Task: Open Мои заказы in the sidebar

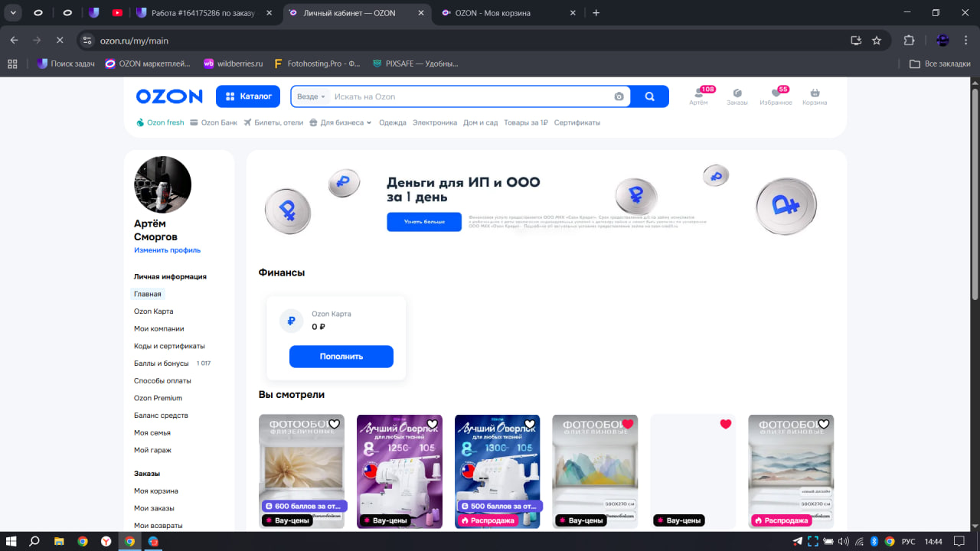Action: 154,508
